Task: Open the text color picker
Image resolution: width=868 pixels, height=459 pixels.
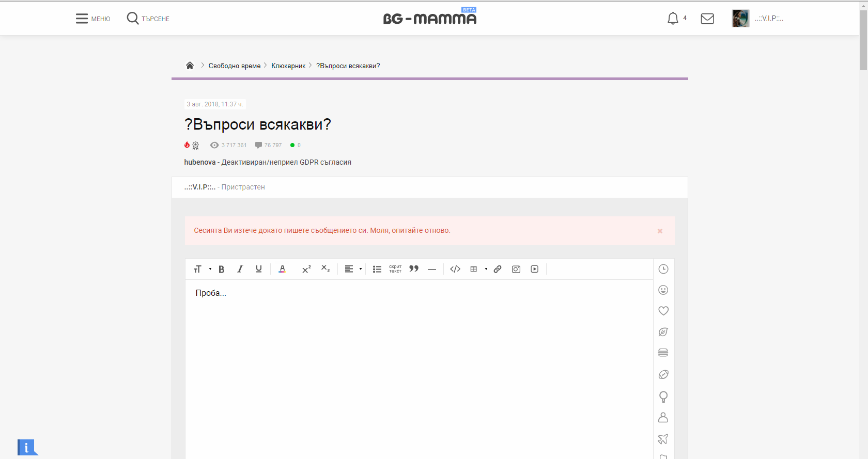Action: 282,269
